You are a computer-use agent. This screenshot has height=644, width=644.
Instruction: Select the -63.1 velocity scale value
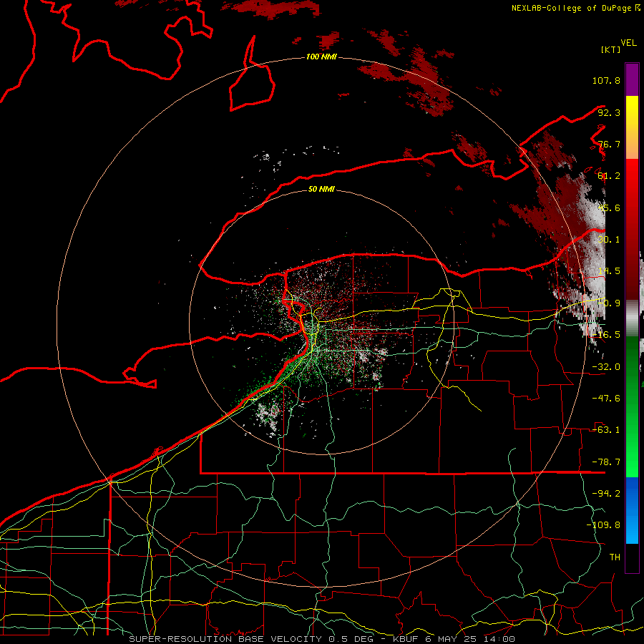pyautogui.click(x=606, y=430)
